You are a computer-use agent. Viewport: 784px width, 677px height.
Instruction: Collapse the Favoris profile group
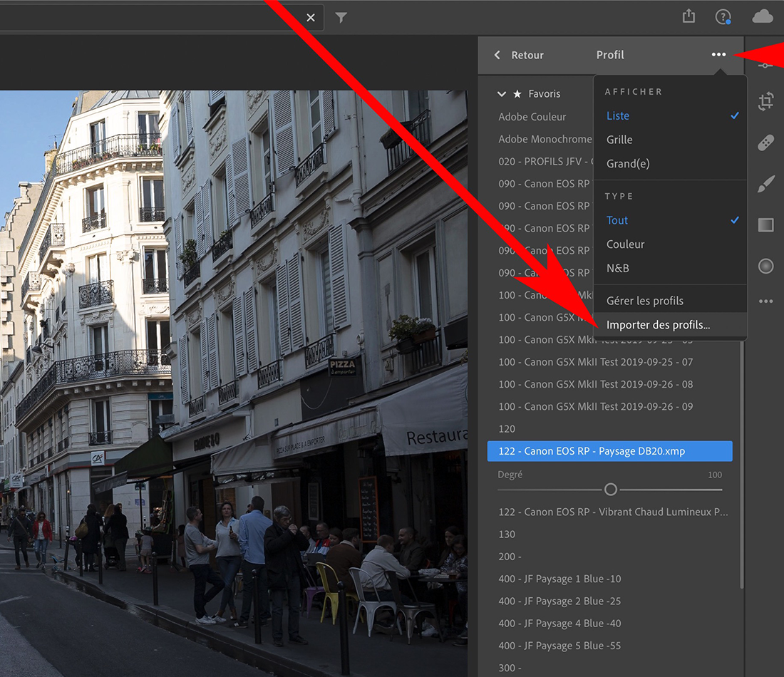[502, 94]
